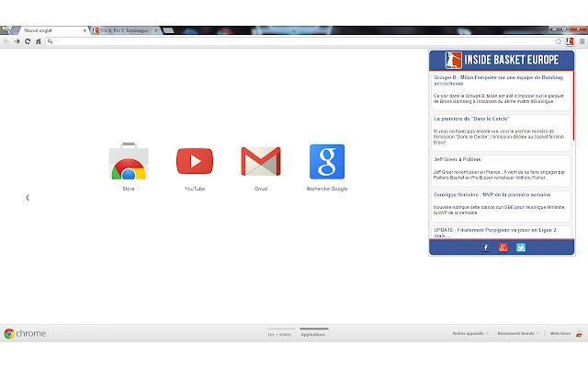Open 'UPDATE - Finalement Perpignan' article
Viewport: 588px width, 368px height.
pyautogui.click(x=494, y=233)
